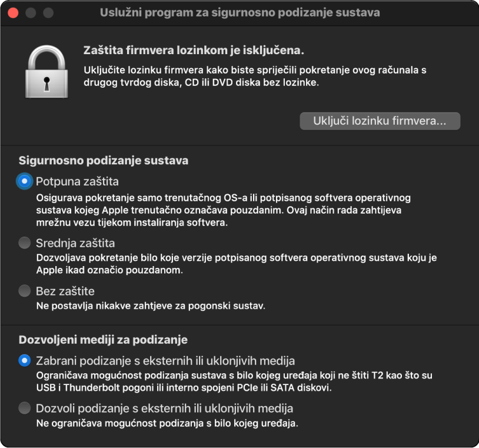Click 'Uključi lozinku firmvera...' button
Screen dimensions: 479x448
click(380, 121)
